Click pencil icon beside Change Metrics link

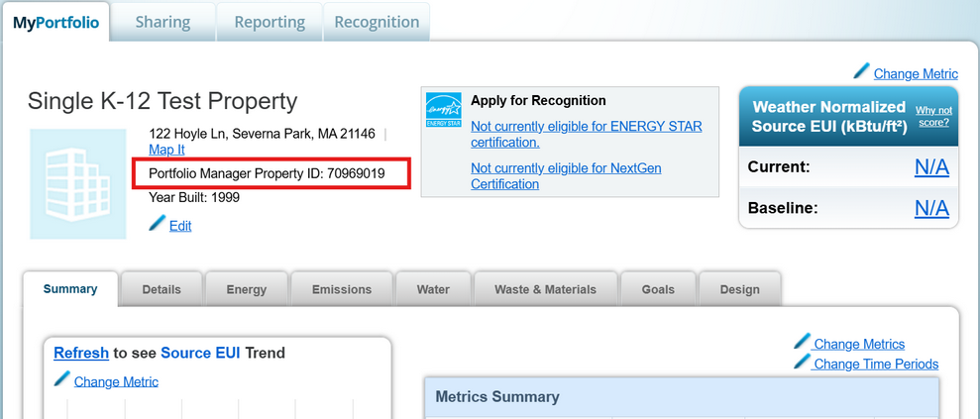point(802,341)
